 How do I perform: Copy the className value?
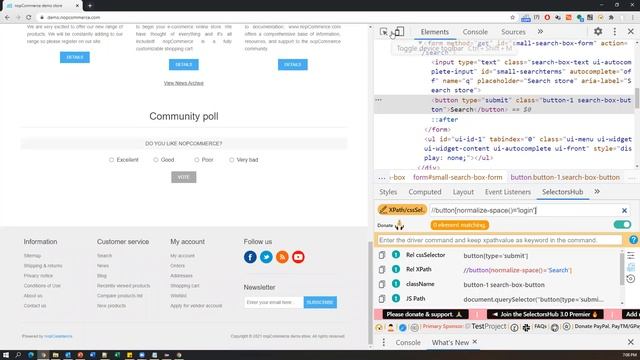tap(382, 284)
